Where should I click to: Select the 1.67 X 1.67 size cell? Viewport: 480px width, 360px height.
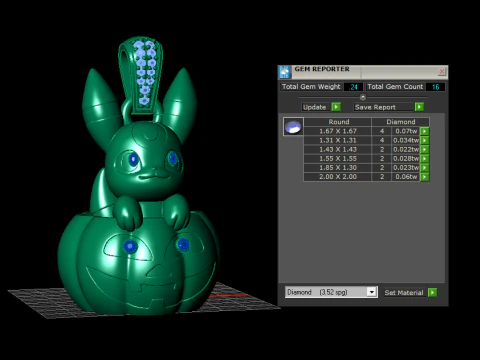click(338, 131)
